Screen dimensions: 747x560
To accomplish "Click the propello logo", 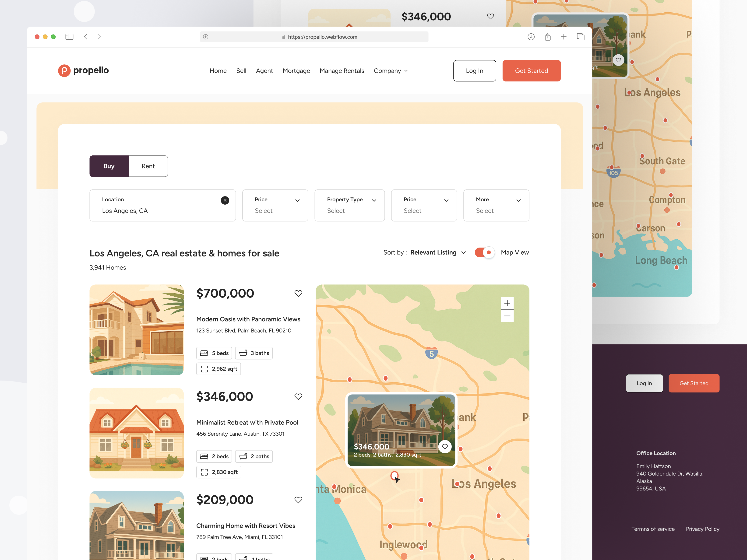I will pos(83,70).
